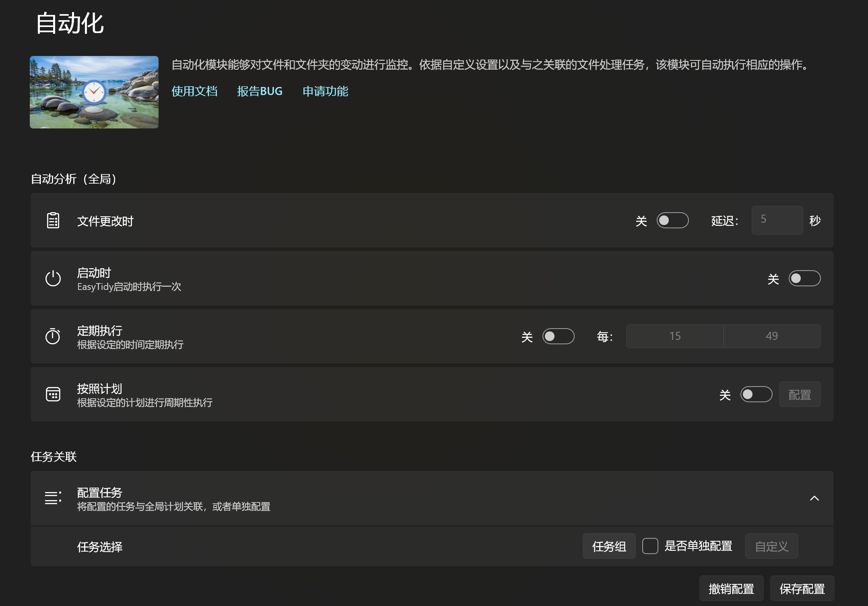Click the 撤销配置 button

coord(732,588)
